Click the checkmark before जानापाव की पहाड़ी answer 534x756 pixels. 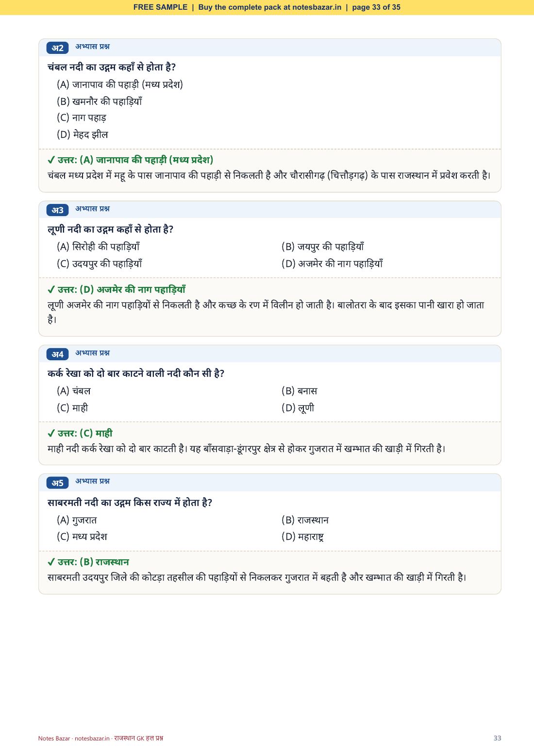pos(51,160)
